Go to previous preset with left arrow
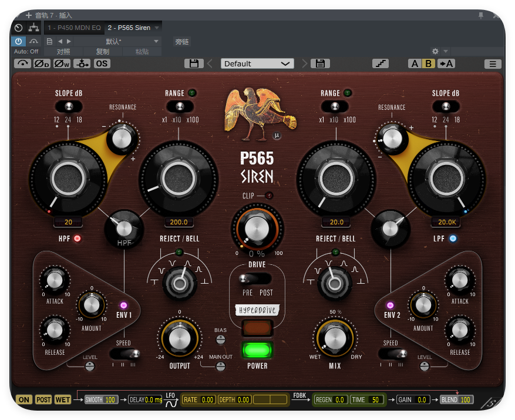Screen dimensions: 515x420 [60, 41]
